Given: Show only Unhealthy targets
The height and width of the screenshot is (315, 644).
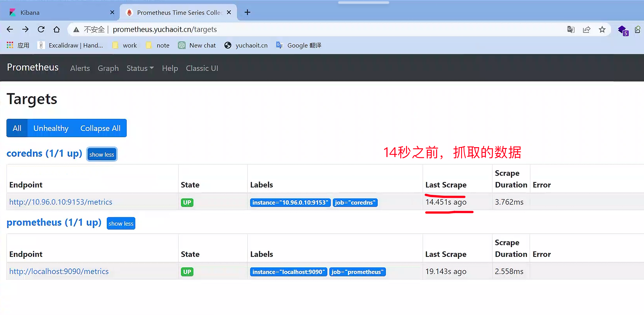Looking at the screenshot, I should coord(51,128).
